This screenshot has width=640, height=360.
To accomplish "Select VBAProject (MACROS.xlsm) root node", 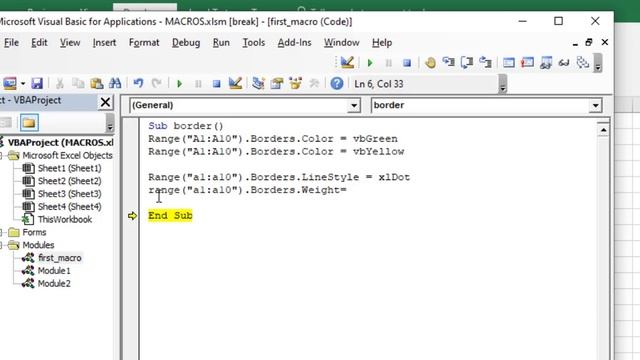I will 60,142.
